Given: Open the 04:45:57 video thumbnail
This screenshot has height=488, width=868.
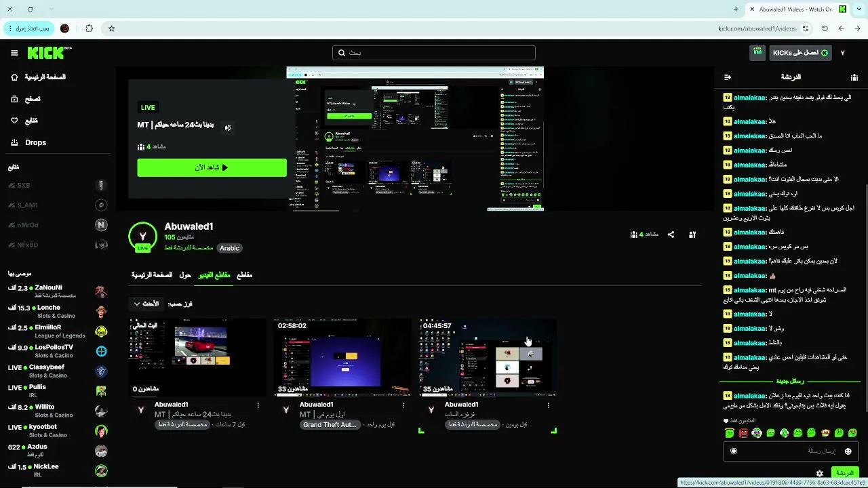Looking at the screenshot, I should 488,357.
